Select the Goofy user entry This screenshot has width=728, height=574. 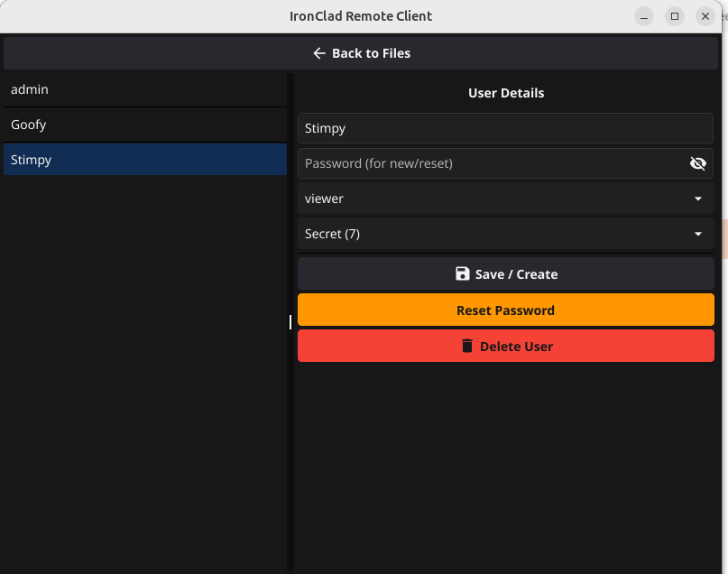click(144, 125)
